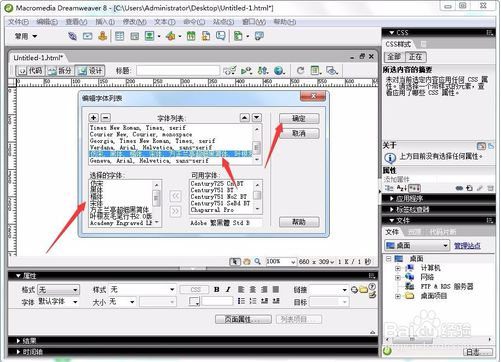Click the Ordered List icon
The width and height of the screenshot is (501, 362).
point(253,301)
